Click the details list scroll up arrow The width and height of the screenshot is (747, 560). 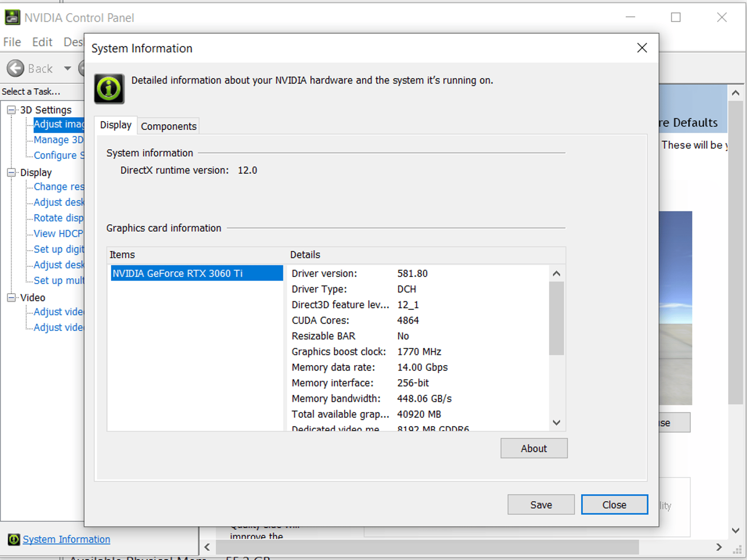pos(556,273)
